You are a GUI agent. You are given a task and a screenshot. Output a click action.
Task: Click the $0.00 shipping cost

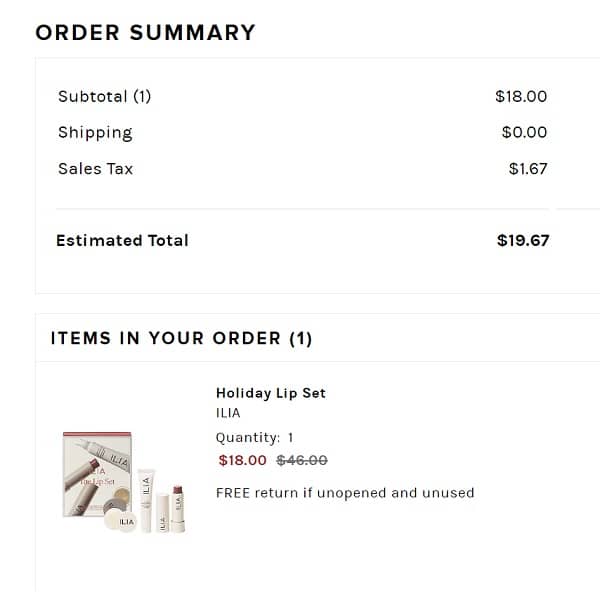(x=524, y=133)
